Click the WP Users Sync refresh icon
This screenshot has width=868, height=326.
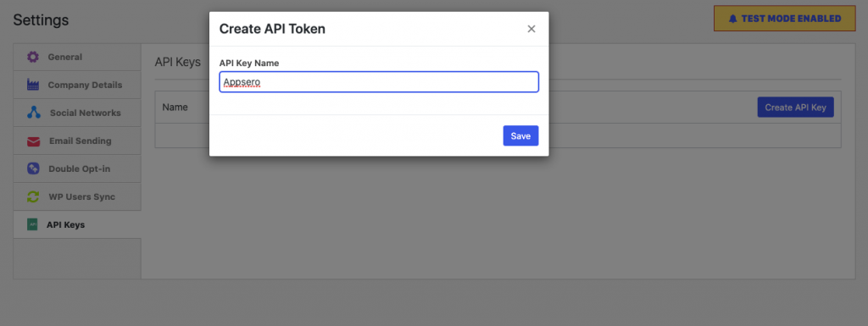[x=33, y=196]
